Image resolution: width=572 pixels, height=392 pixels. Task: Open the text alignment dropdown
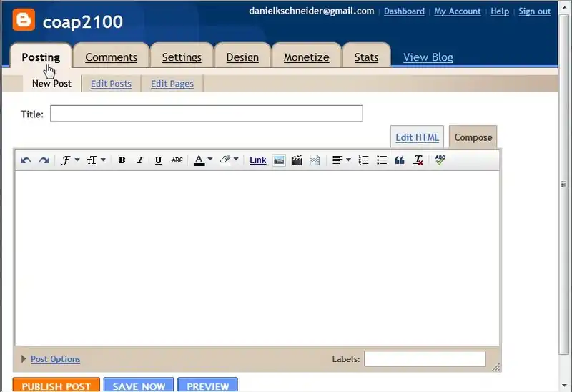click(341, 160)
